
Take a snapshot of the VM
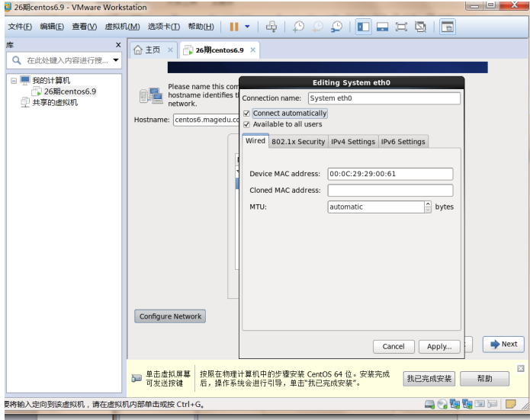[x=298, y=27]
